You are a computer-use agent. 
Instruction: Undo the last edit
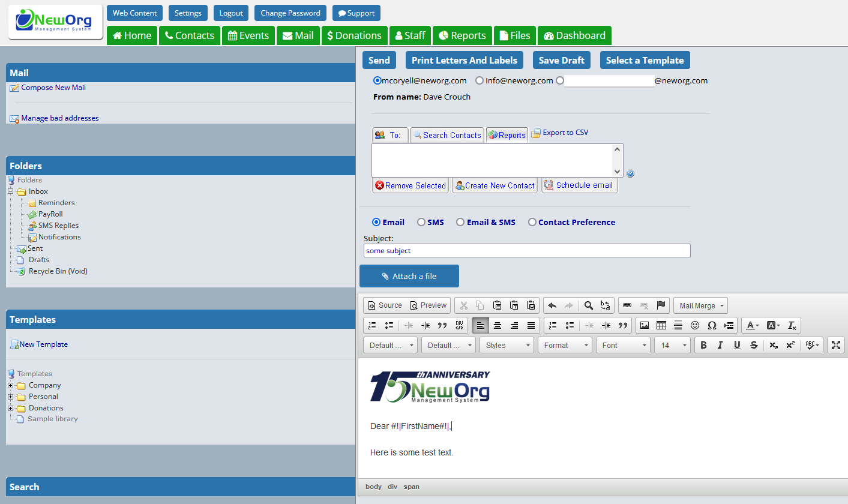coord(552,305)
